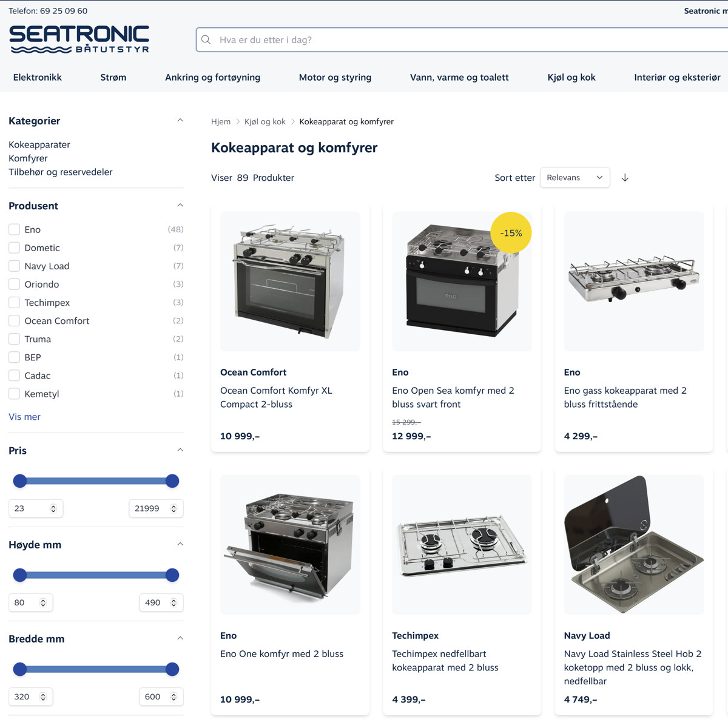728x728 pixels.
Task: Open the Strøm menu
Action: pyautogui.click(x=113, y=77)
